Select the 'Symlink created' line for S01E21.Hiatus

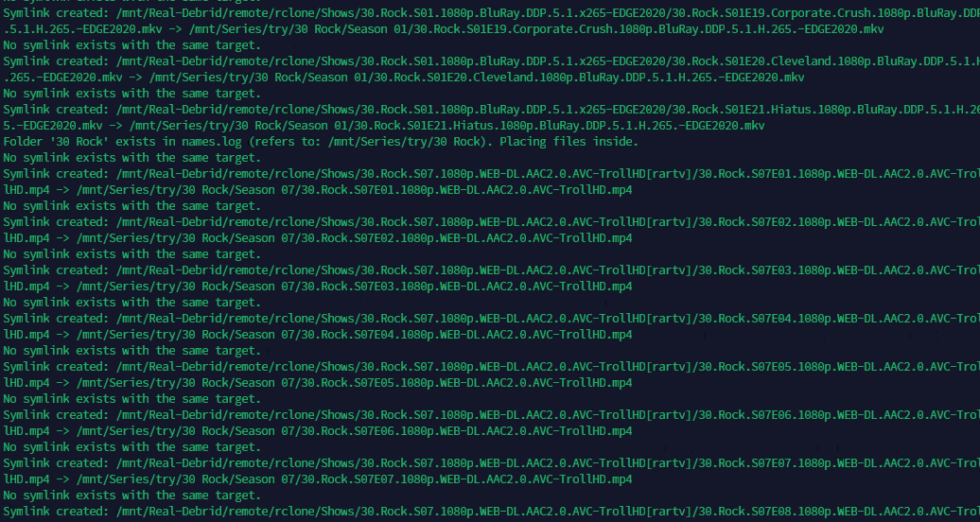[x=491, y=110]
